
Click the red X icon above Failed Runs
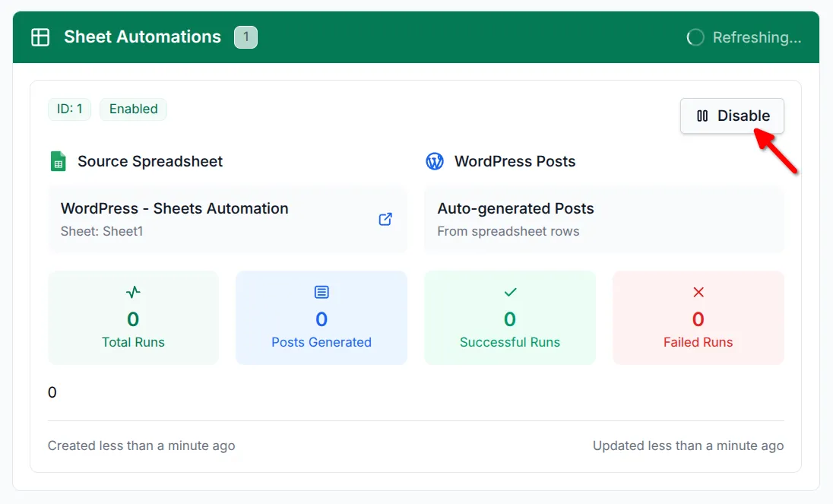pos(698,292)
